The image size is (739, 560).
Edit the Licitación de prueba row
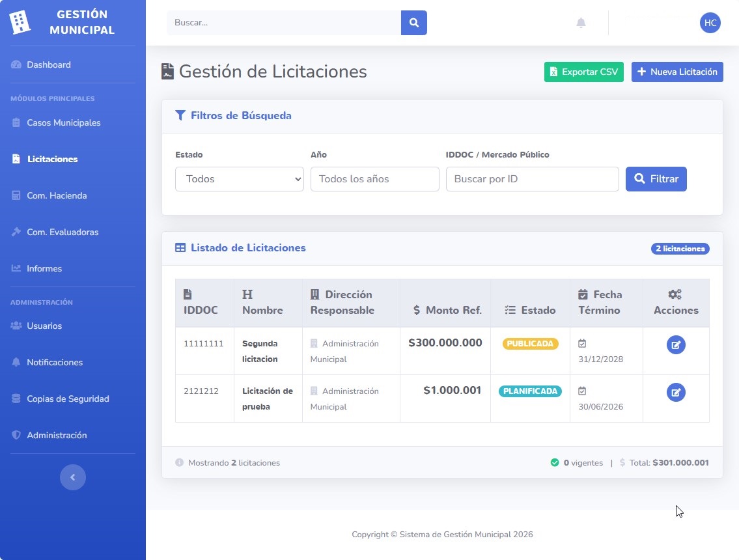click(x=675, y=392)
